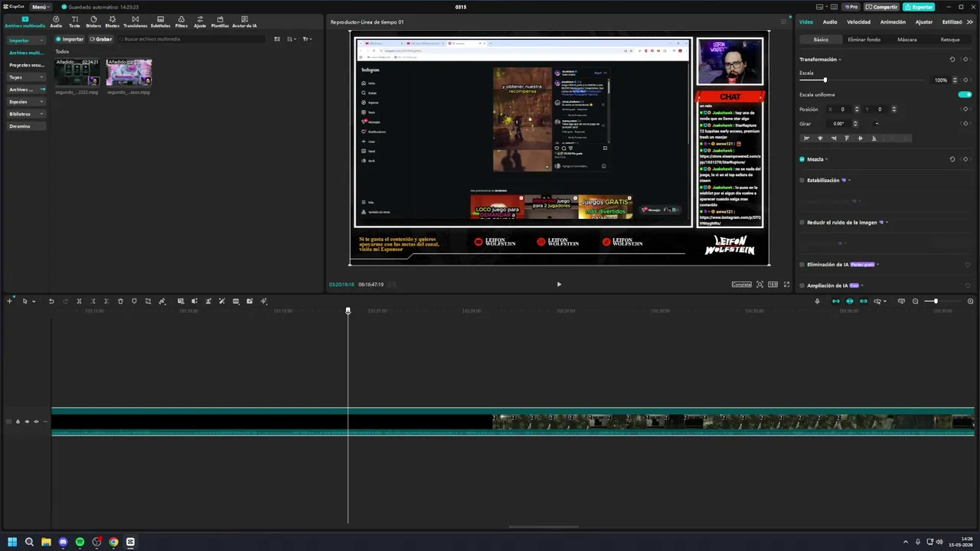Open the Menú dropdown
The width and height of the screenshot is (980, 551).
[x=41, y=7]
